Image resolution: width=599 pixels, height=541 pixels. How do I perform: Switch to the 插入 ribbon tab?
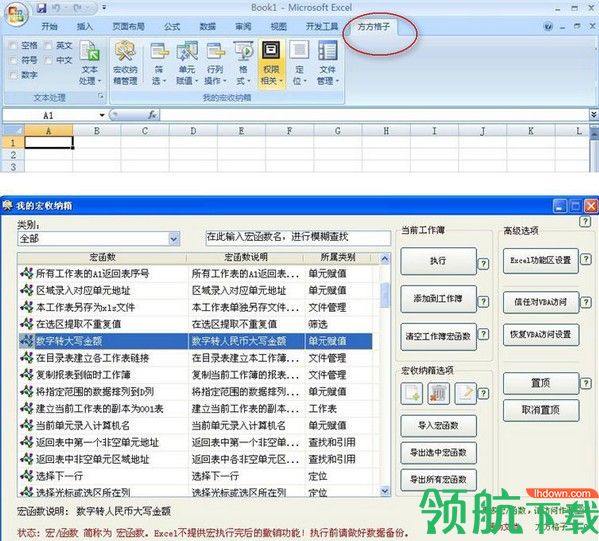pyautogui.click(x=84, y=26)
